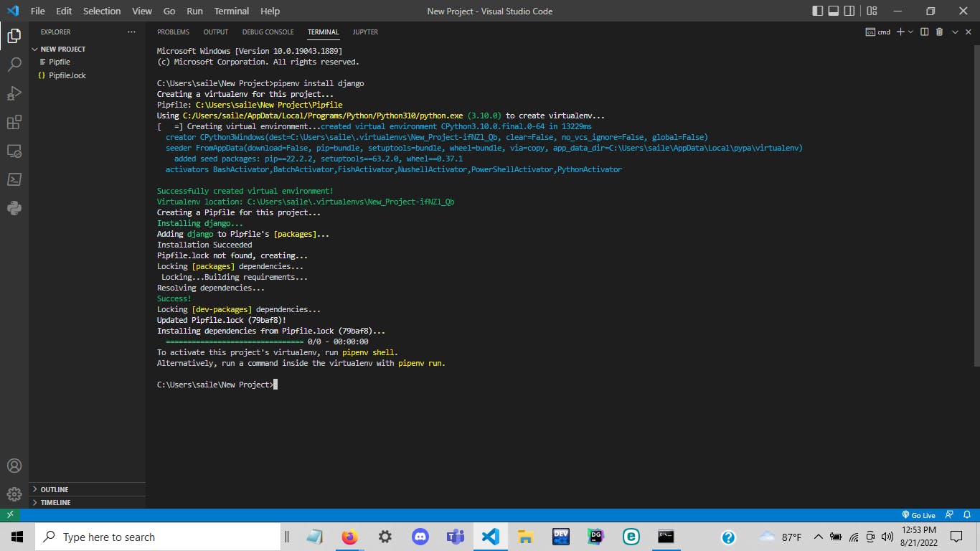980x551 pixels.
Task: Open the Windows Start menu
Action: point(17,537)
